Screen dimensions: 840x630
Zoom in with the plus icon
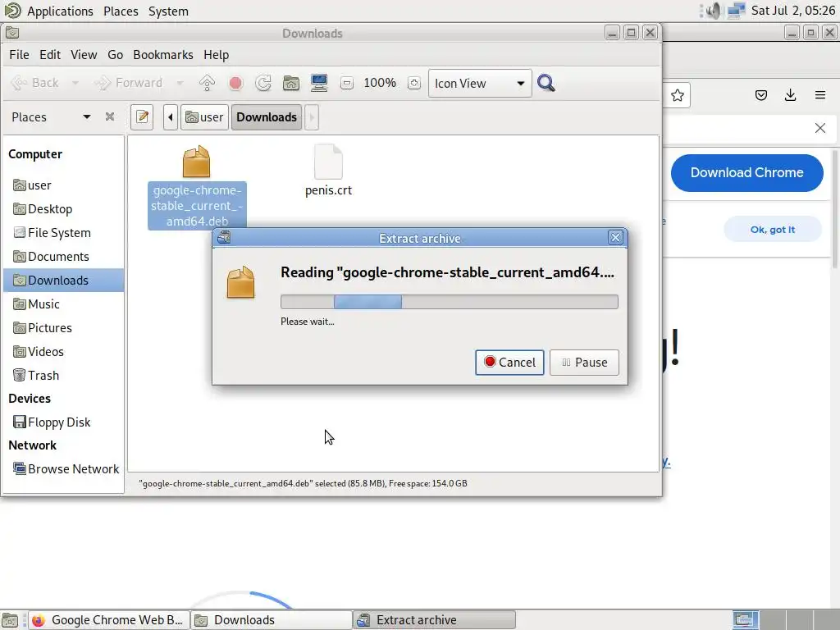pyautogui.click(x=413, y=83)
